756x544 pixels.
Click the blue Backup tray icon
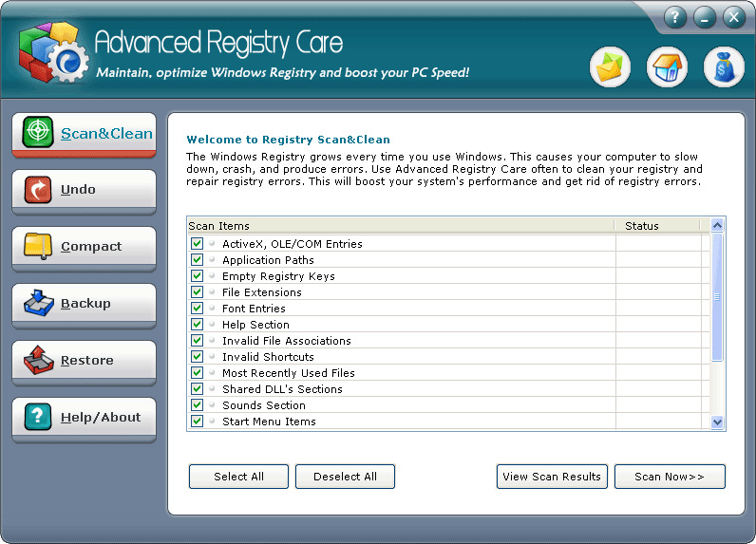click(39, 303)
